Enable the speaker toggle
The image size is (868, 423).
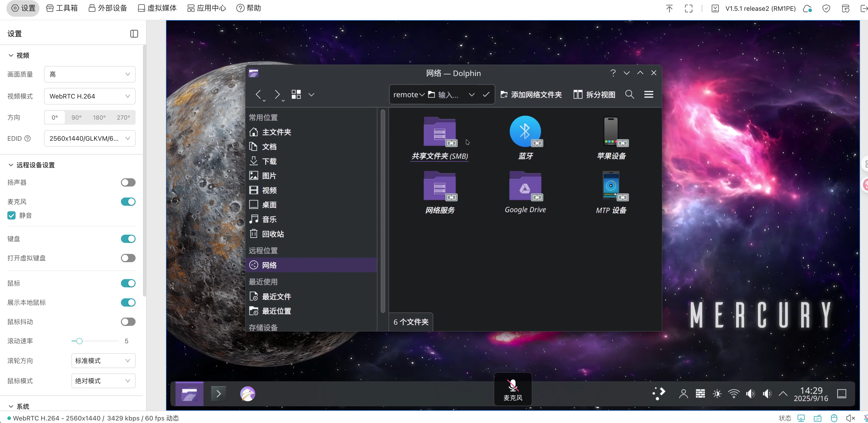click(128, 182)
